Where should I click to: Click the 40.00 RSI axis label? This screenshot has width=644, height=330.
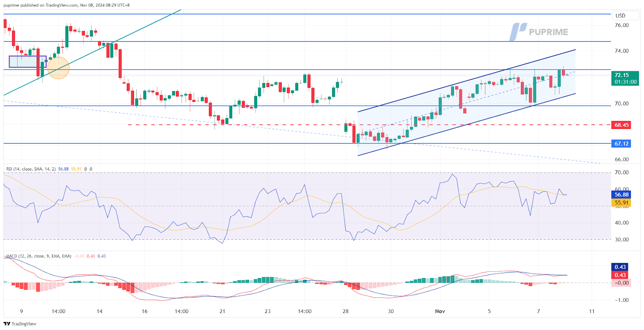click(622, 223)
